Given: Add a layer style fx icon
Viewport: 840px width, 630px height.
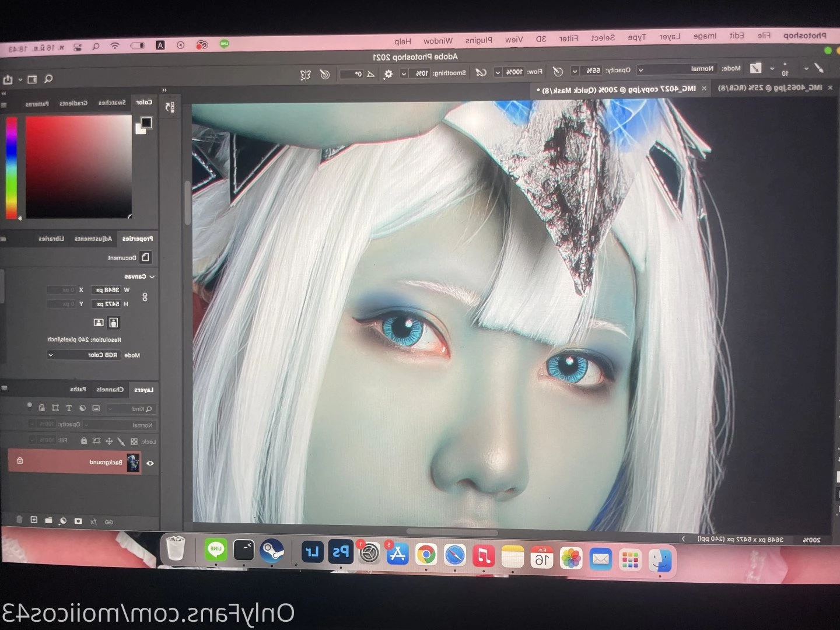Looking at the screenshot, I should pyautogui.click(x=93, y=521).
